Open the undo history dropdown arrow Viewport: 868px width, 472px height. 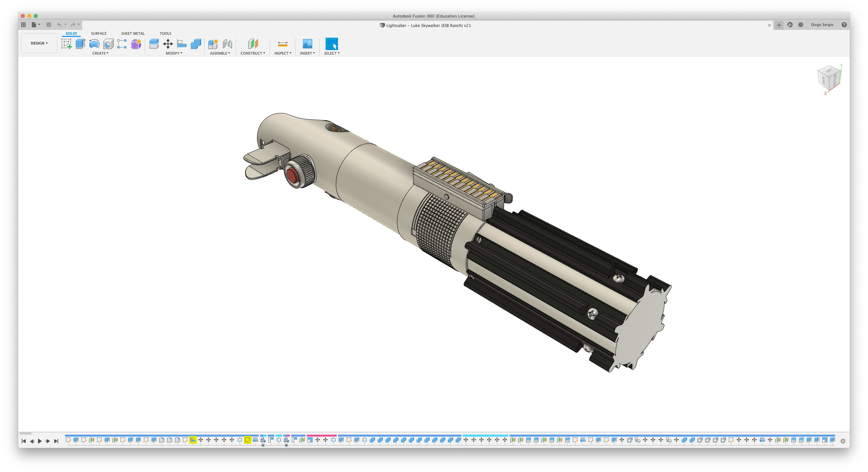(65, 25)
